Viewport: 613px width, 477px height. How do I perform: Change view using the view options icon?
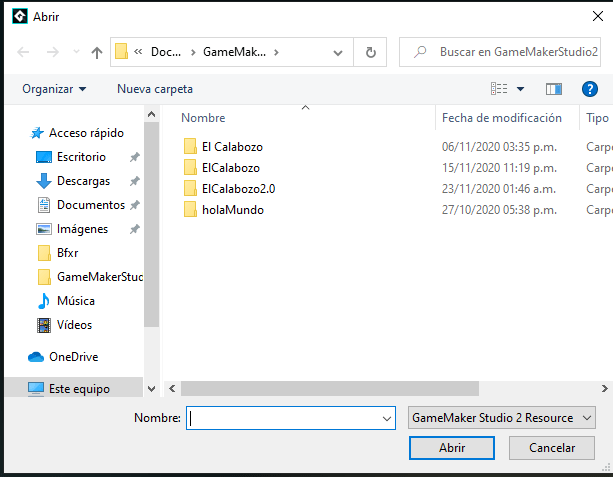(x=500, y=89)
